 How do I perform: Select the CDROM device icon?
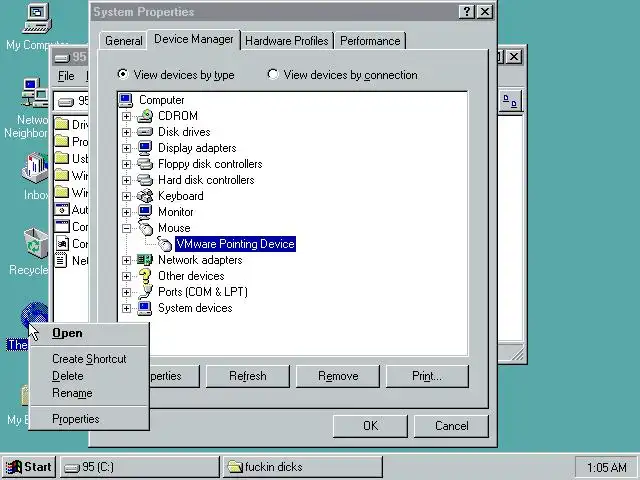(145, 116)
